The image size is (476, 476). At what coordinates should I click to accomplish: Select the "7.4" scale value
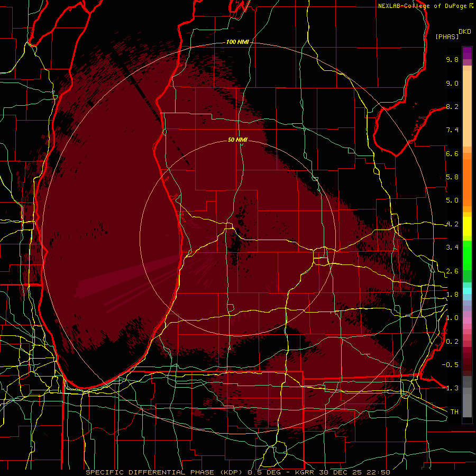(452, 130)
